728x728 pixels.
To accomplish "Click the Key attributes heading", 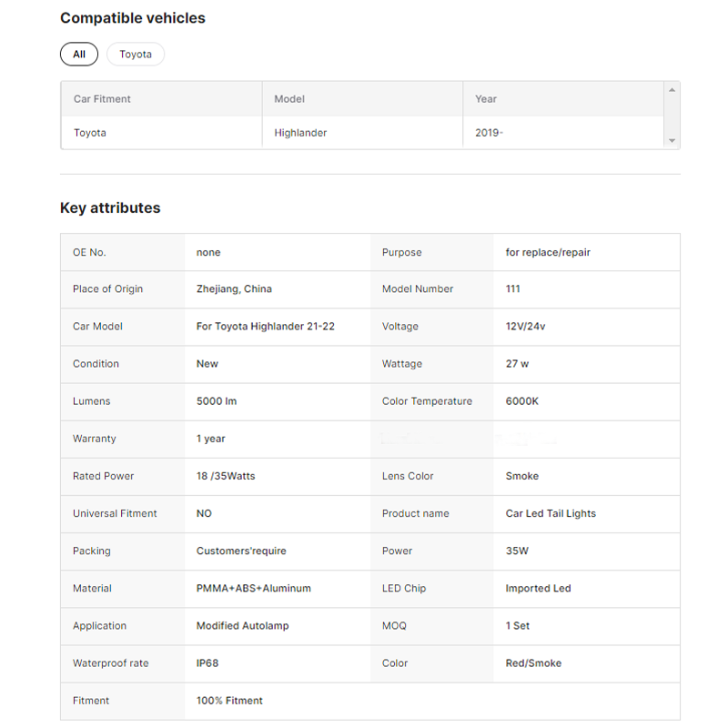I will point(110,208).
